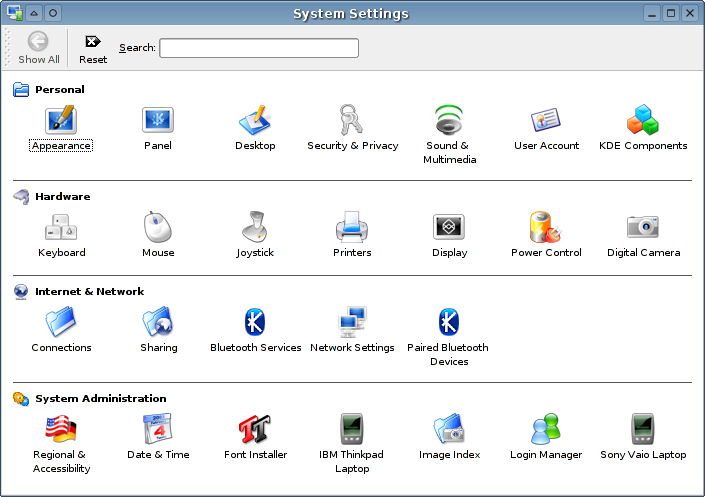Open Login Manager settings
705x497 pixels.
pos(546,431)
